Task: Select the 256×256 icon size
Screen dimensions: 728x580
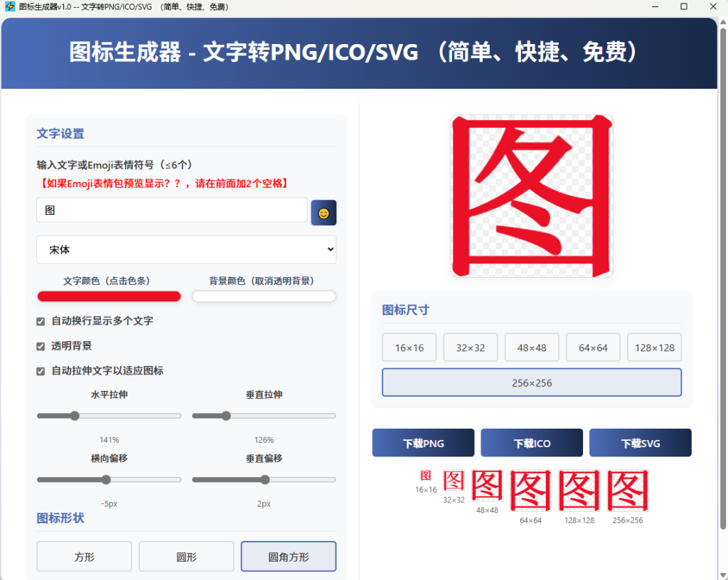Action: 531,382
